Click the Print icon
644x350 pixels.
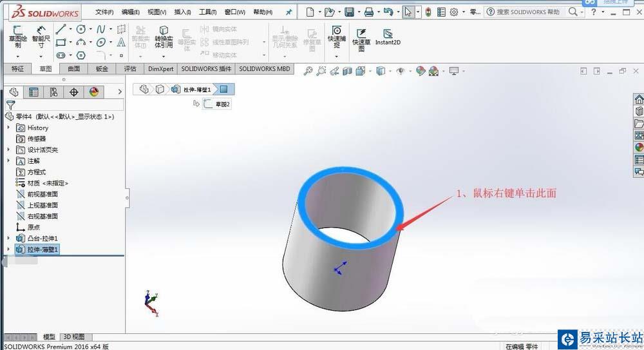[x=369, y=12]
